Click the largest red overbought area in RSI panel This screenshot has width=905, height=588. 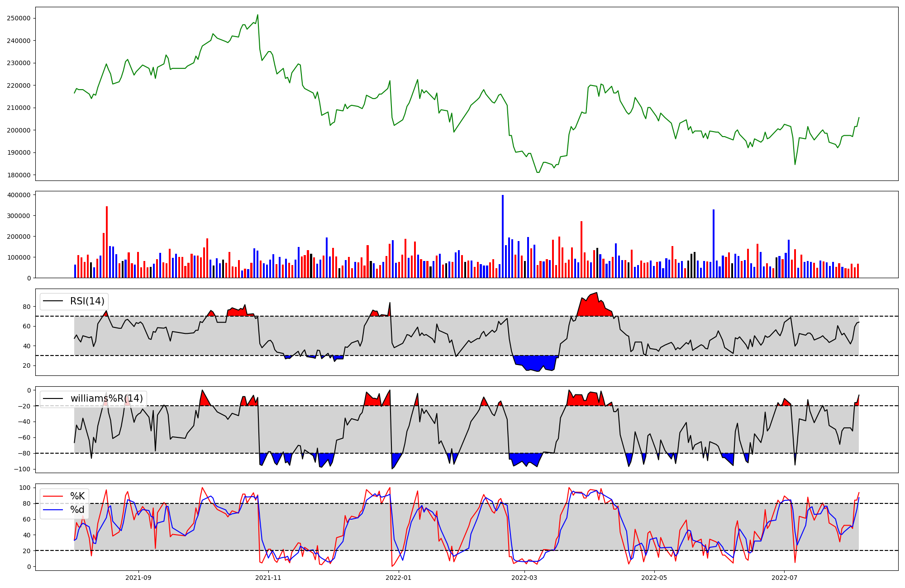pos(593,307)
